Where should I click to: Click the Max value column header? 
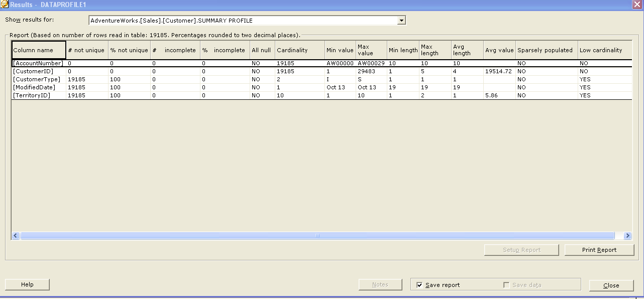pyautogui.click(x=371, y=50)
